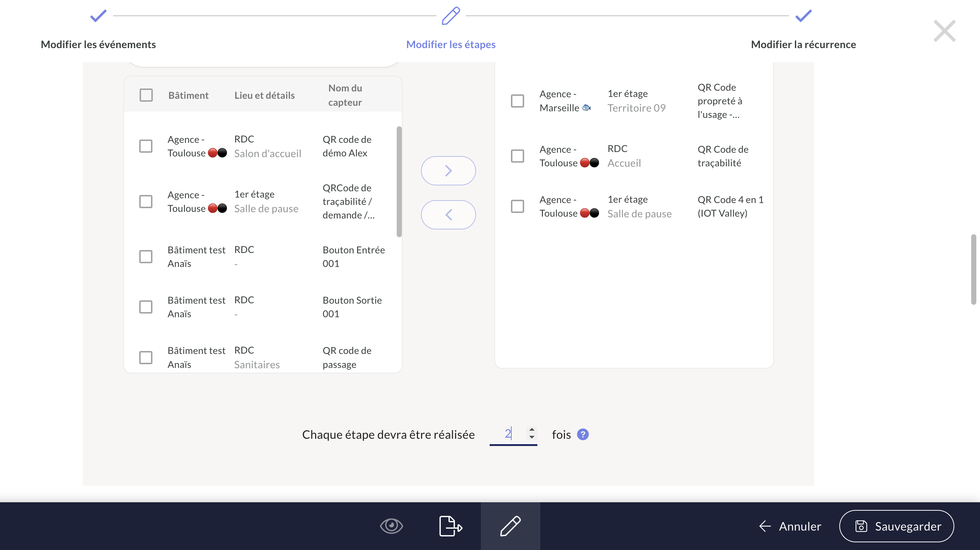Select the QR Code 4 en 1 checkbox
This screenshot has height=550, width=980.
[x=518, y=207]
